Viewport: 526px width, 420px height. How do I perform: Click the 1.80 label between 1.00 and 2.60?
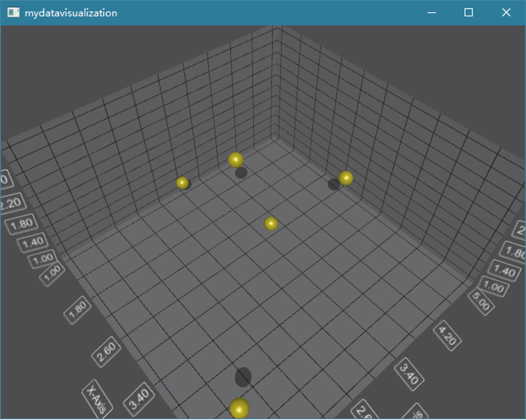point(77,310)
